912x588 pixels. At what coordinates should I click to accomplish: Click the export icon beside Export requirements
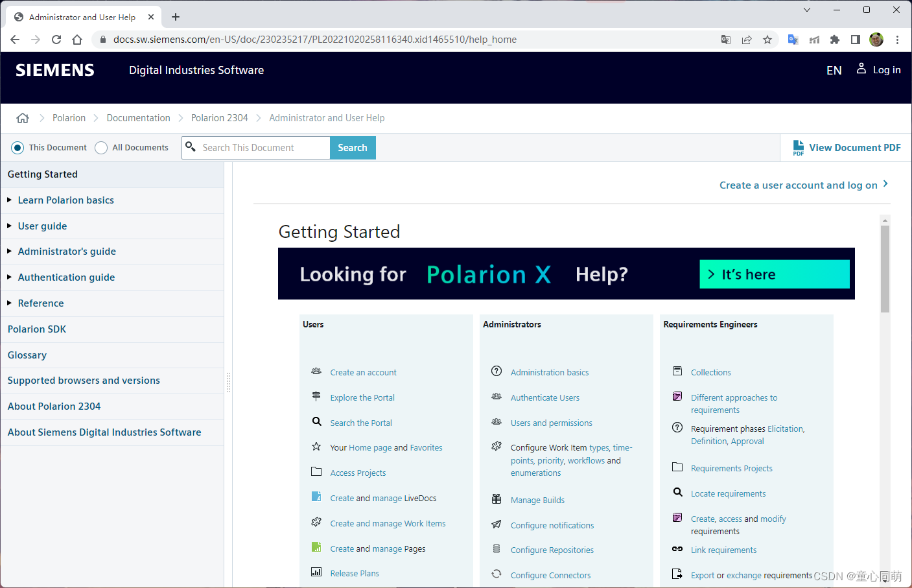(677, 574)
